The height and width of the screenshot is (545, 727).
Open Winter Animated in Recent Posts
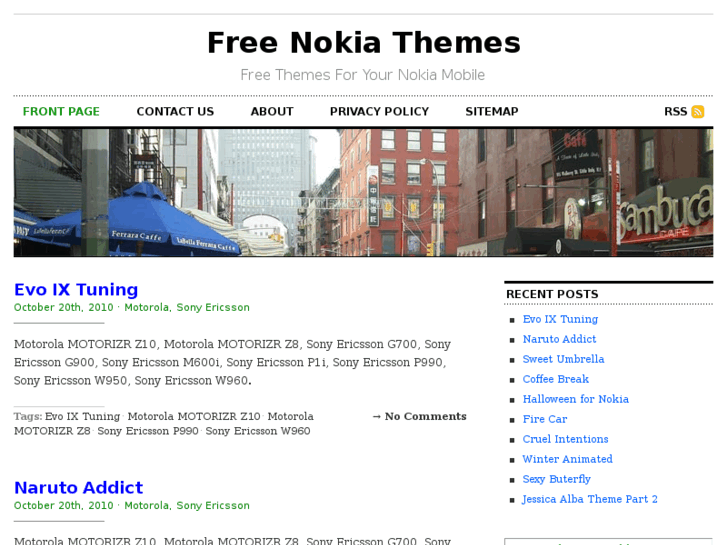(x=568, y=459)
